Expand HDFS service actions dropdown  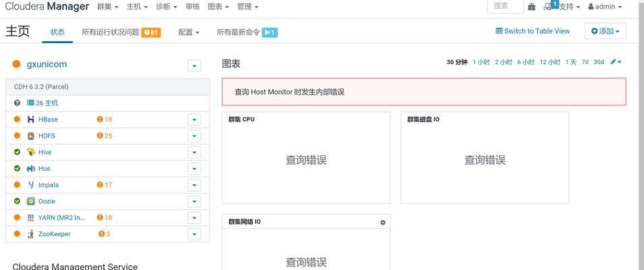point(194,136)
